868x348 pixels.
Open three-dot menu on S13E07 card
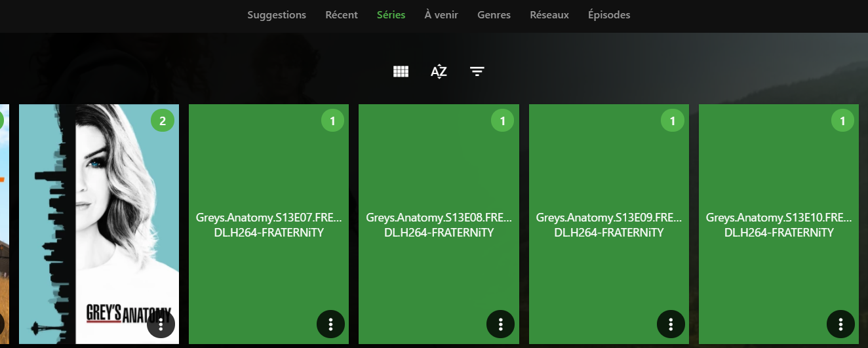pos(331,324)
